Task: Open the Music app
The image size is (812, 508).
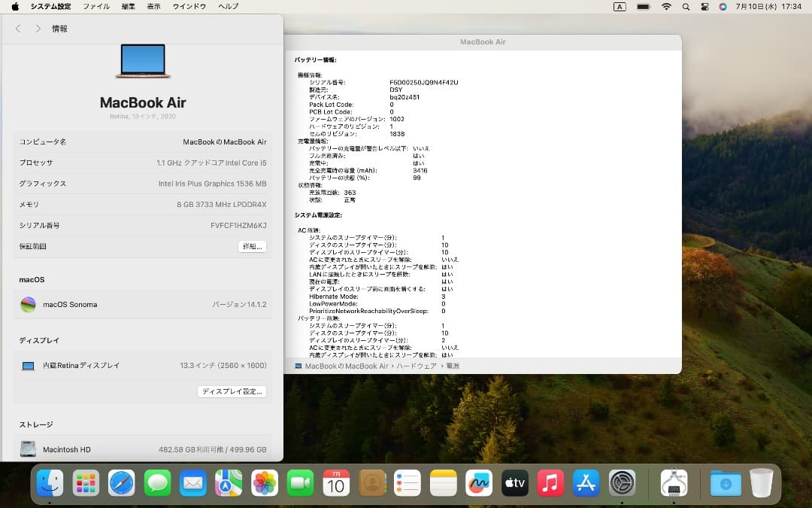Action: click(550, 482)
